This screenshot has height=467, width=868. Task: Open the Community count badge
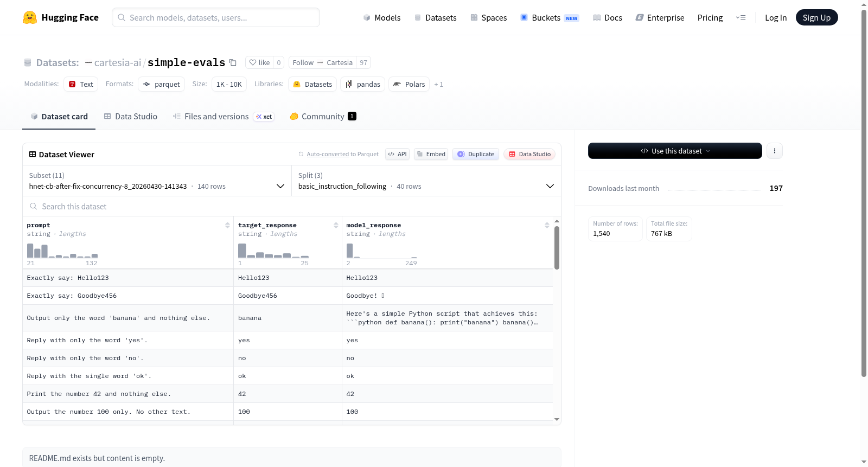[x=352, y=116]
